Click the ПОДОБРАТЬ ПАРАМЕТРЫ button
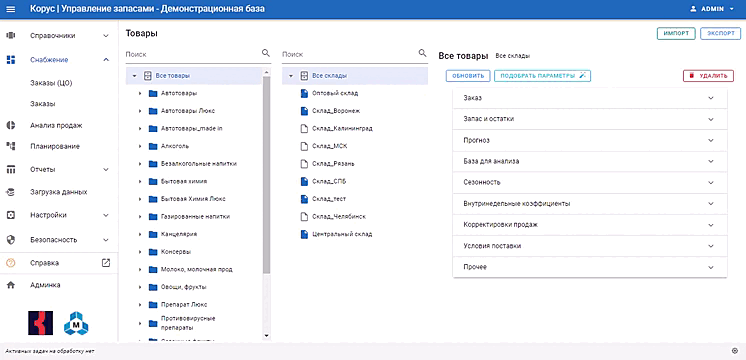This screenshot has width=746, height=360. (542, 76)
